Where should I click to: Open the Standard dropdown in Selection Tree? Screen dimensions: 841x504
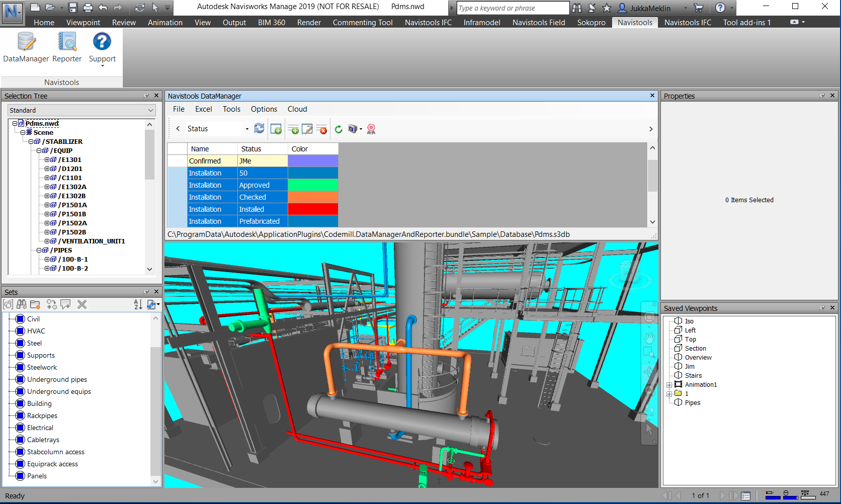81,110
